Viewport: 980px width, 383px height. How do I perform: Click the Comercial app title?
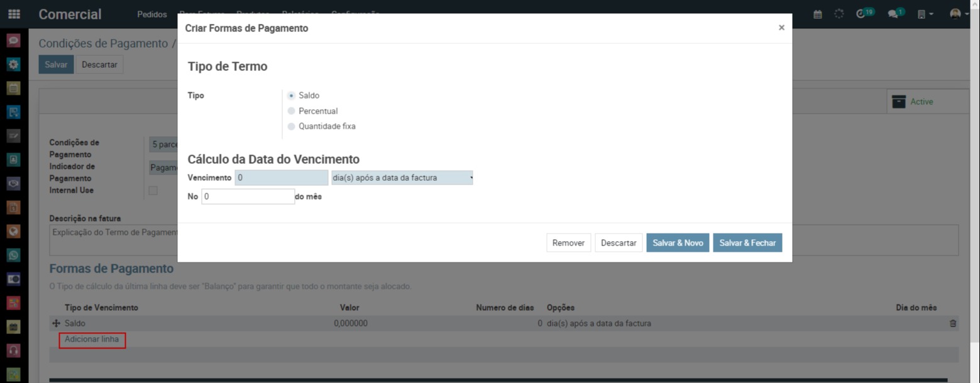(x=70, y=14)
